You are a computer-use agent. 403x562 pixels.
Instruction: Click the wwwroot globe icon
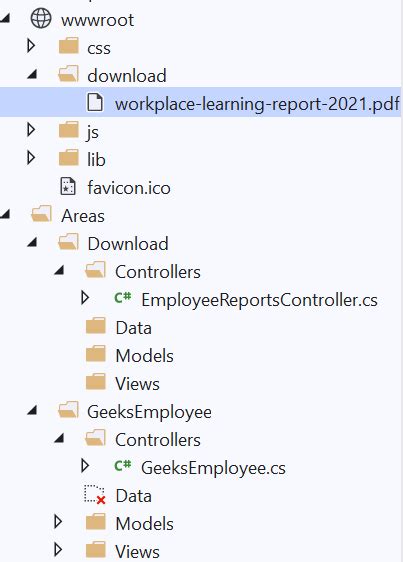click(x=41, y=18)
